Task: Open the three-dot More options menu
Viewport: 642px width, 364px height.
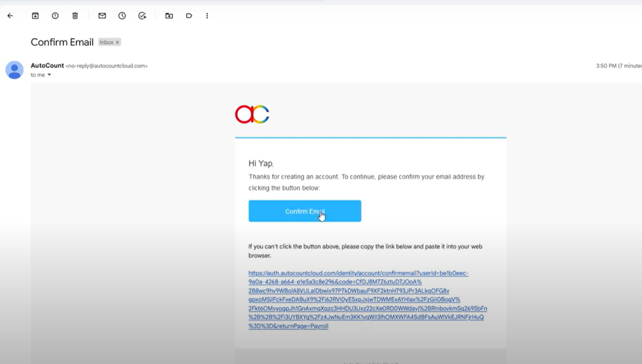Action: (207, 16)
